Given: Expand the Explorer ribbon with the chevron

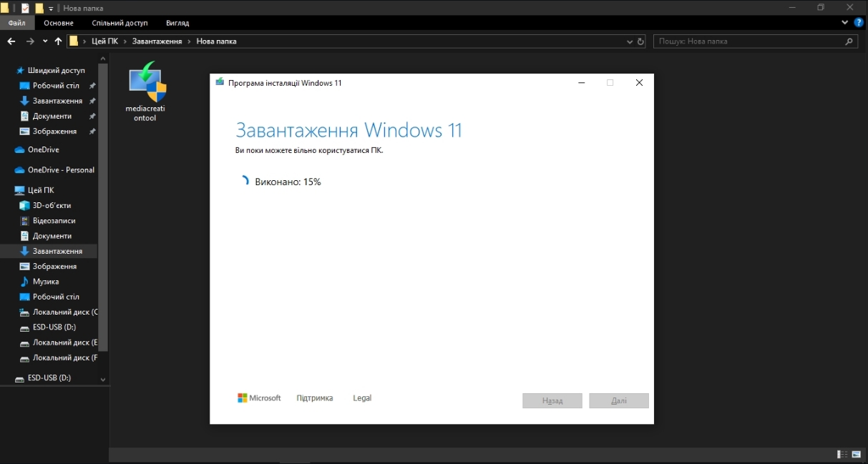Looking at the screenshot, I should (845, 23).
